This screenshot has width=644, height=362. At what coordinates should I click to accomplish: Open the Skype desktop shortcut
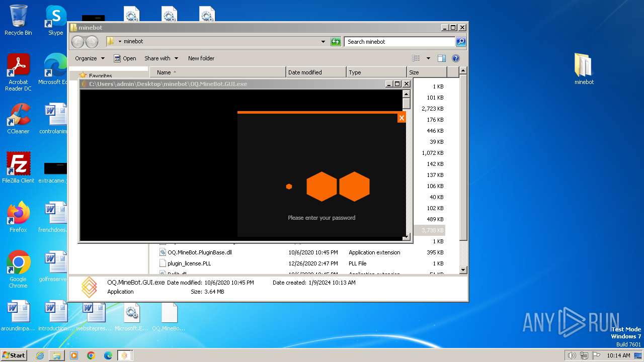click(55, 21)
